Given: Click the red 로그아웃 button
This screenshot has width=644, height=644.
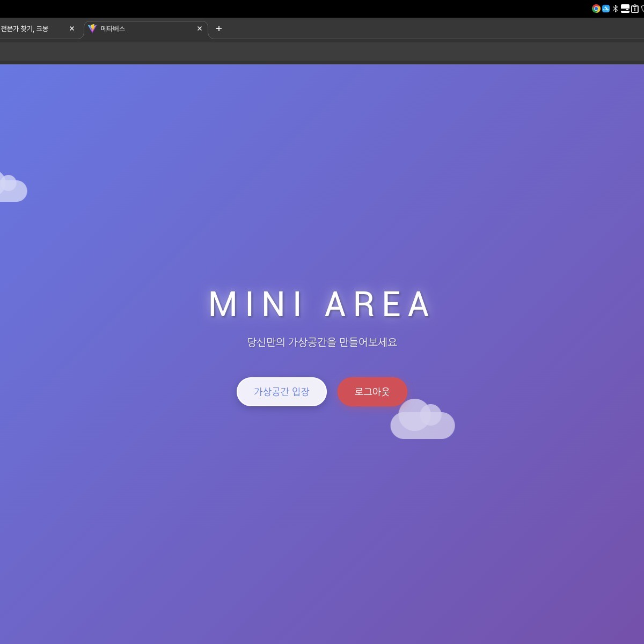Looking at the screenshot, I should [372, 392].
